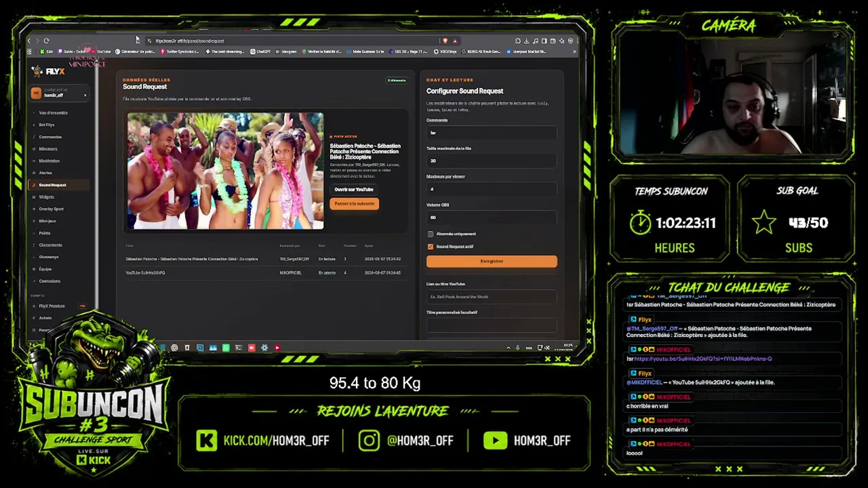Click the Ouvrir sur YouTube button
The height and width of the screenshot is (488, 868).
pos(354,190)
